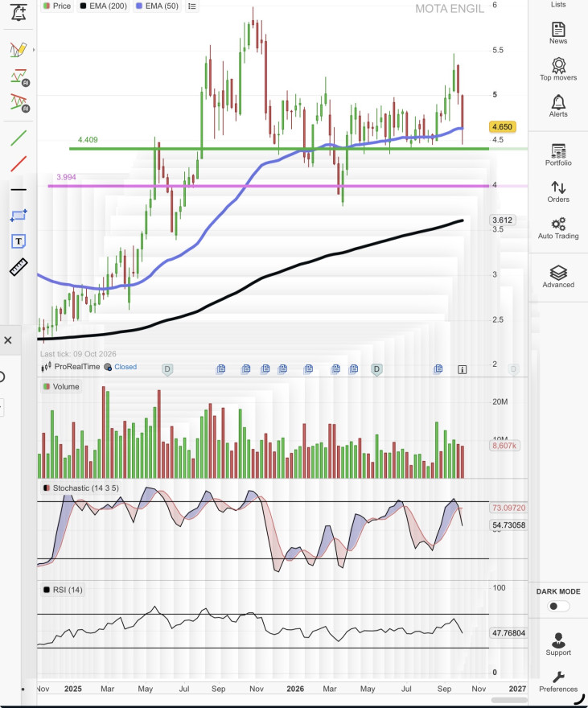Select the Text annotation tool
Viewport: 588px width, 708px height.
click(x=19, y=241)
